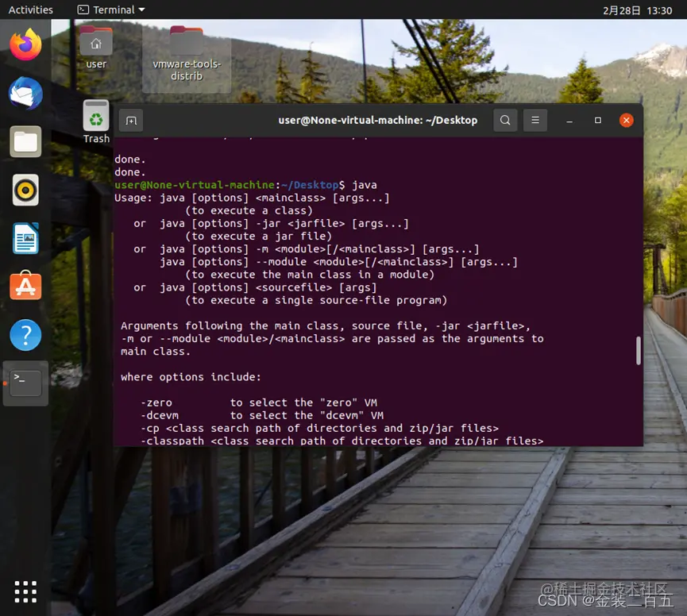
Task: Click the terminal search button
Action: tap(505, 120)
